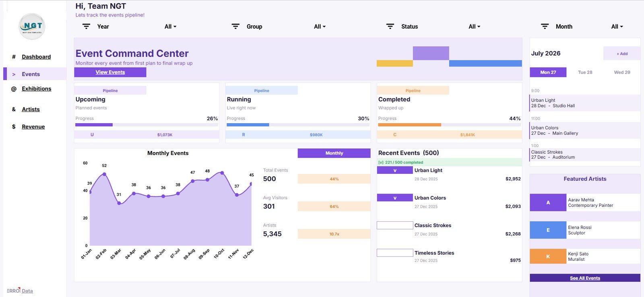The image size is (644, 297).
Task: Click the light purple banner block
Action: pos(431,53)
